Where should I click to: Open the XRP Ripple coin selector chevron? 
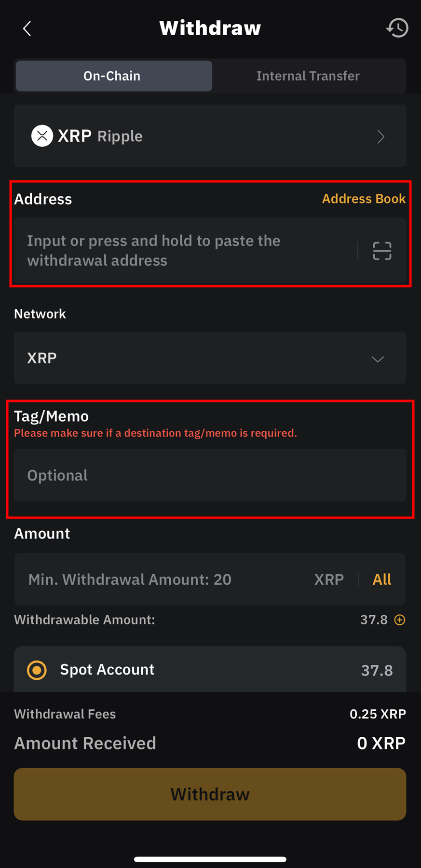click(x=381, y=137)
